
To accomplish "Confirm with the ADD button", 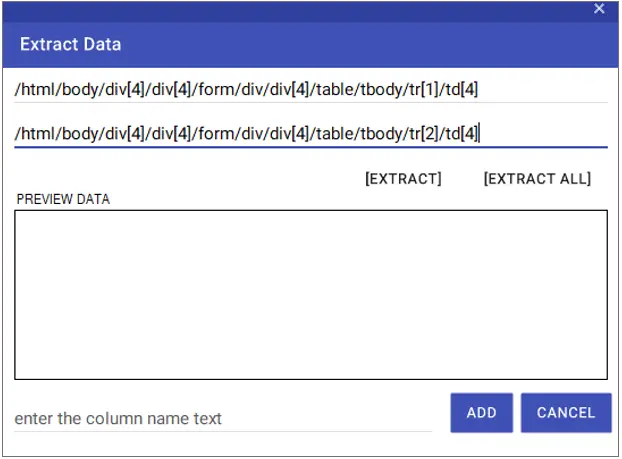I will (x=482, y=413).
